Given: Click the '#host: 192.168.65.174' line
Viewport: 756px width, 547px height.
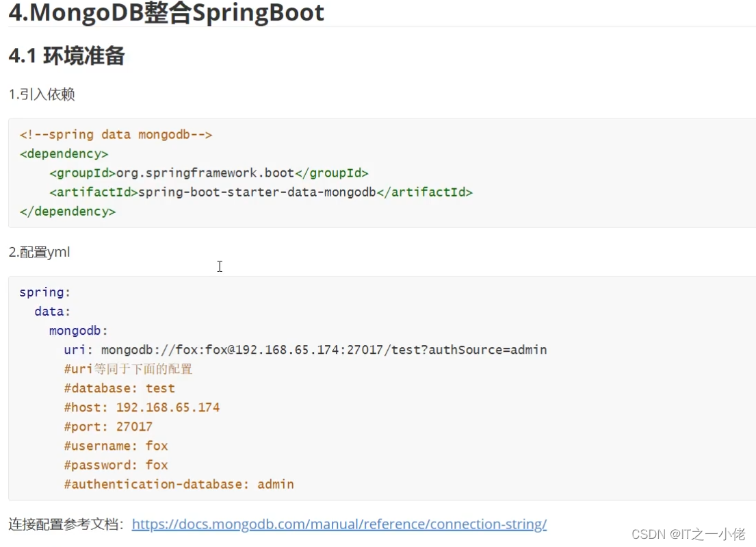Looking at the screenshot, I should click(x=142, y=407).
